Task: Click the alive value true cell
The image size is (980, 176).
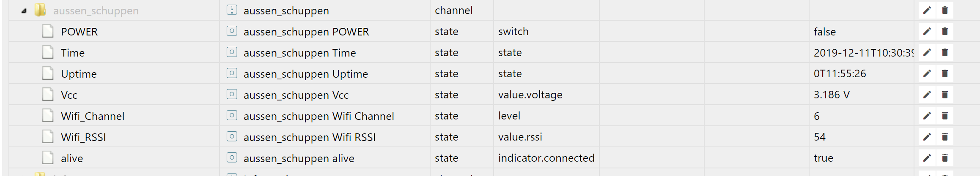Action: tap(823, 158)
